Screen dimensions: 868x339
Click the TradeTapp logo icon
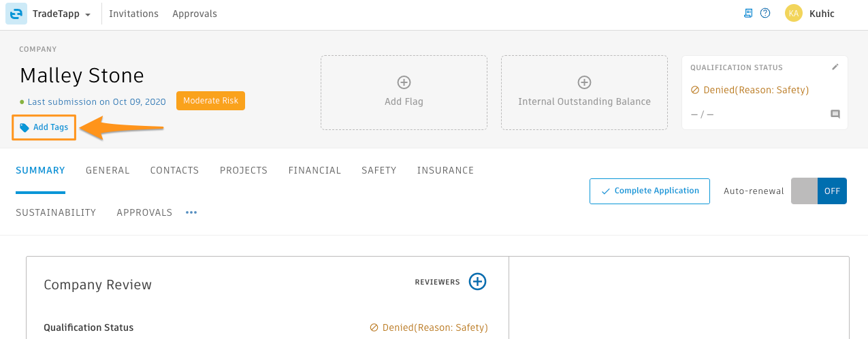[16, 14]
